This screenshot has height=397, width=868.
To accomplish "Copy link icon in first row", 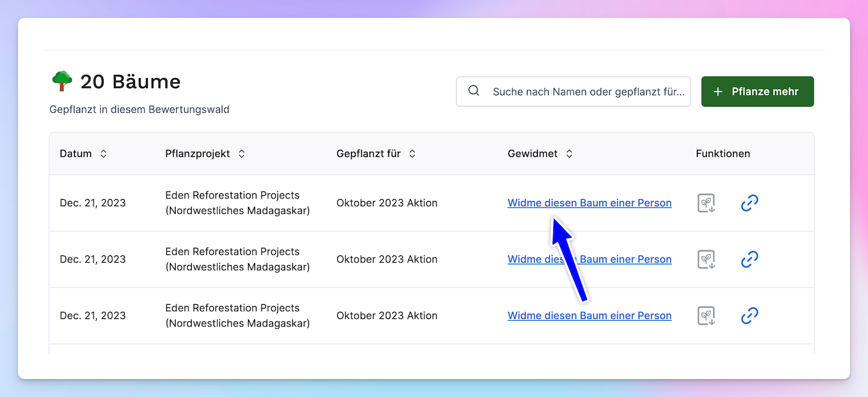I will coord(749,203).
